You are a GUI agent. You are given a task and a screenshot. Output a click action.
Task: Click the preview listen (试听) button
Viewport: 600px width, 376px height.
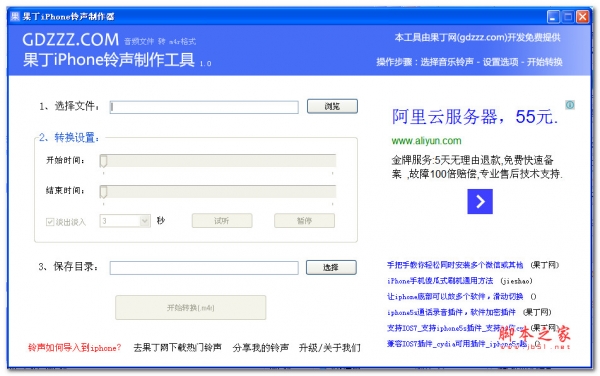222,221
